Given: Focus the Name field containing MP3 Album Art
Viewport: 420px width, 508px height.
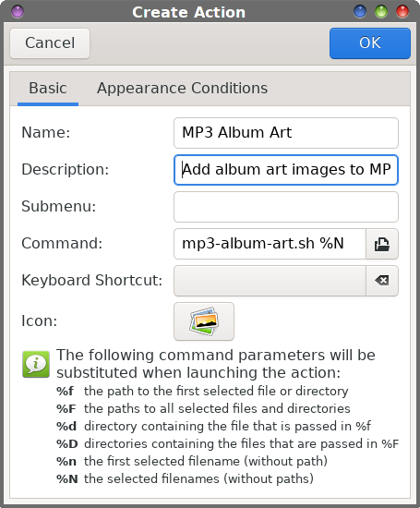Looking at the screenshot, I should [286, 133].
